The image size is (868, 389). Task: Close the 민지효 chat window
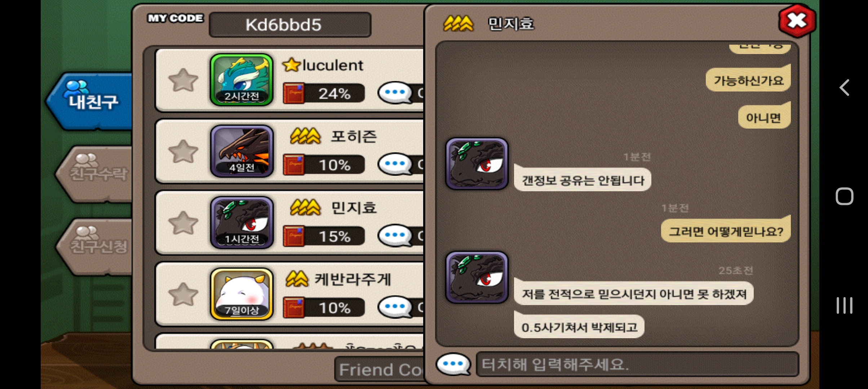click(797, 21)
